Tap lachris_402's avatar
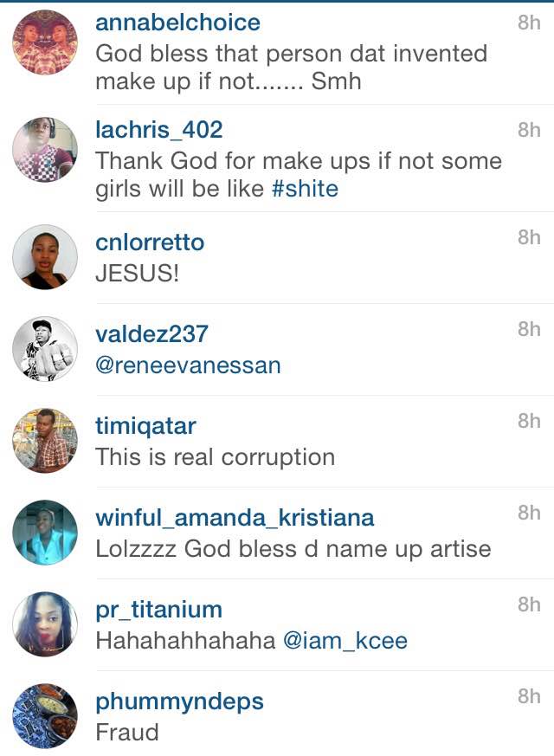This screenshot has width=554, height=756. [x=45, y=150]
